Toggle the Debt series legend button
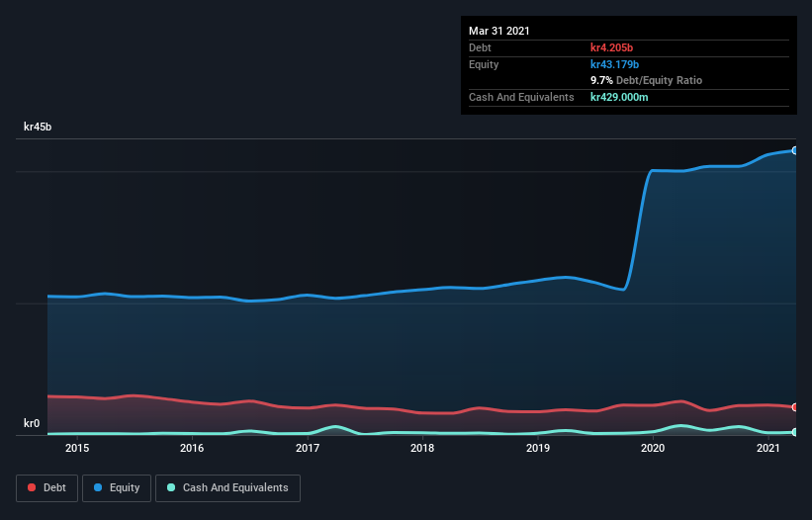This screenshot has height=520, width=812. [46, 488]
